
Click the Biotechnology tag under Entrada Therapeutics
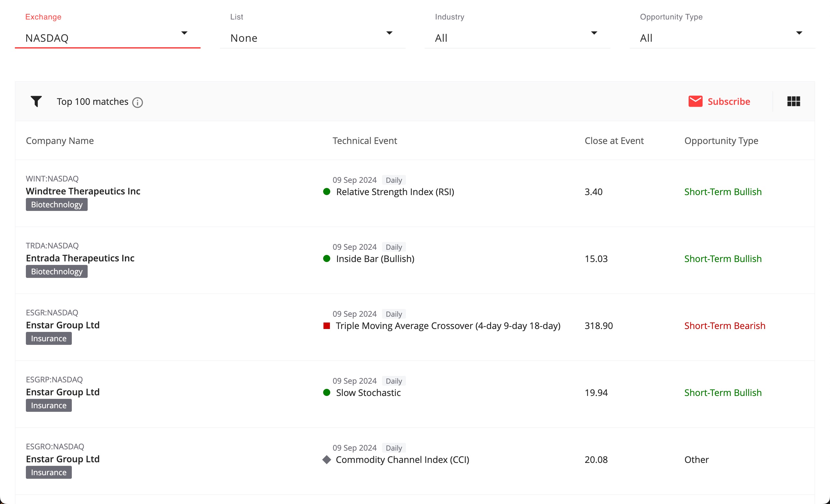tap(57, 271)
